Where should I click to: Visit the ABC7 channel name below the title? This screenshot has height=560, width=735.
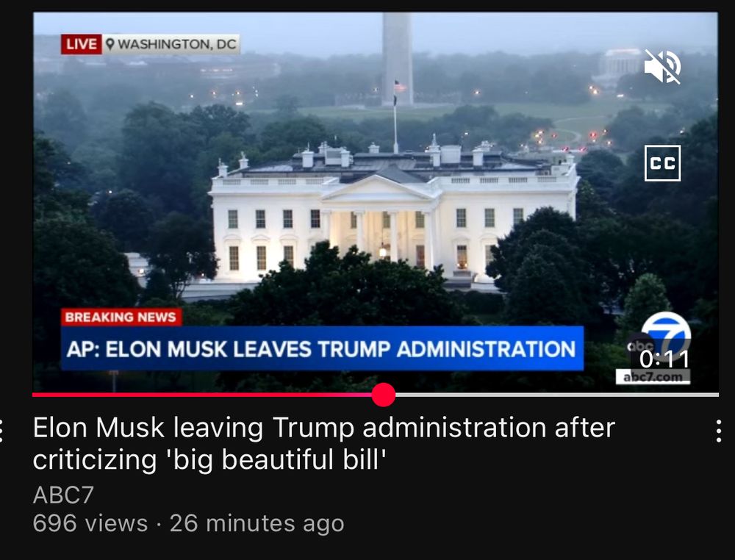point(63,495)
